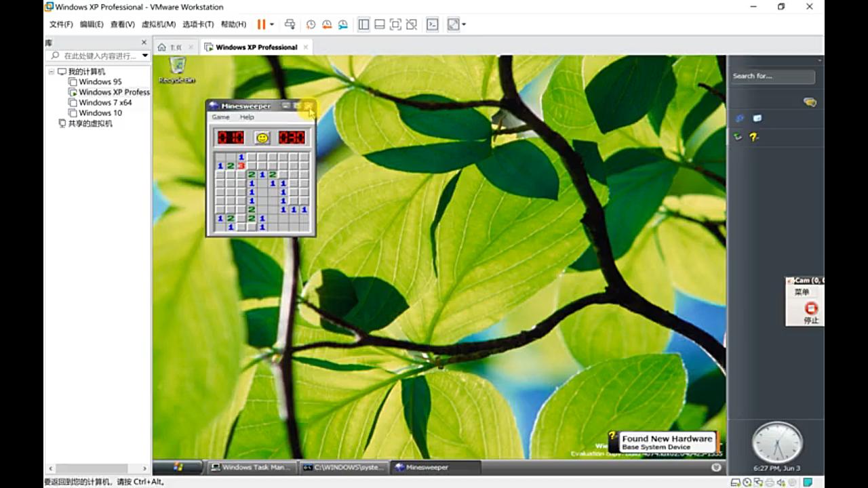Screen dimensions: 868x488
Task: Expand the library search filter dropdown arrow
Action: point(145,56)
